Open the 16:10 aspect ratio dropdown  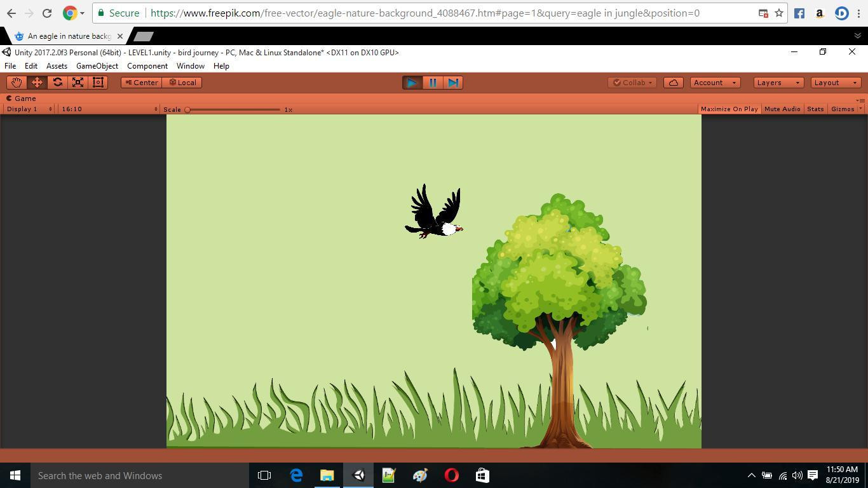coord(109,109)
